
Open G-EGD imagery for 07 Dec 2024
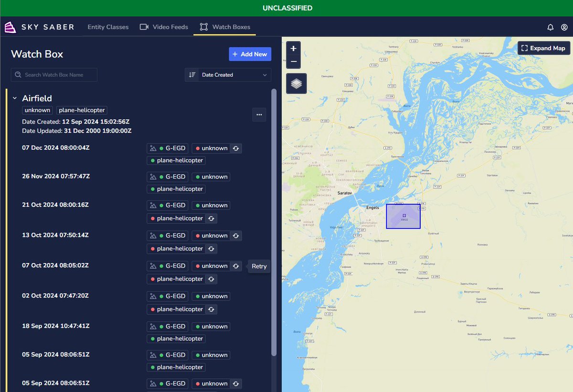(168, 148)
